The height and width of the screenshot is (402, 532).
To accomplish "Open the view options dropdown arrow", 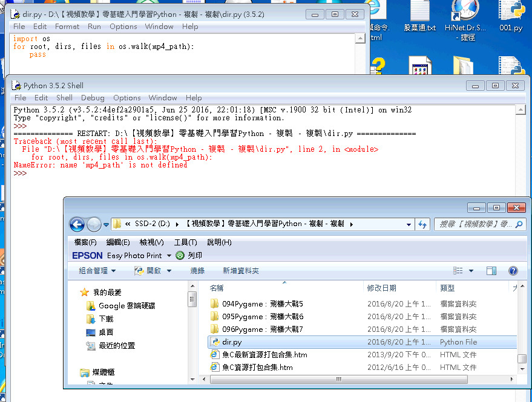I will tap(471, 271).
